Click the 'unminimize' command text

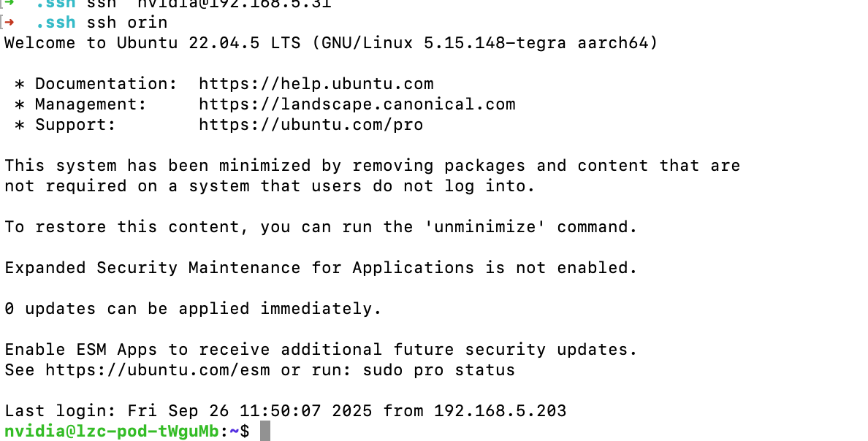click(485, 227)
